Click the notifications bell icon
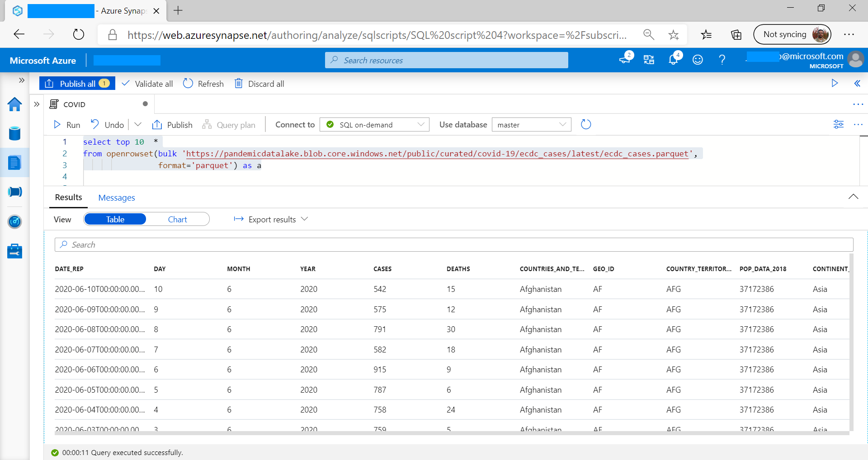The height and width of the screenshot is (460, 868). pos(673,60)
